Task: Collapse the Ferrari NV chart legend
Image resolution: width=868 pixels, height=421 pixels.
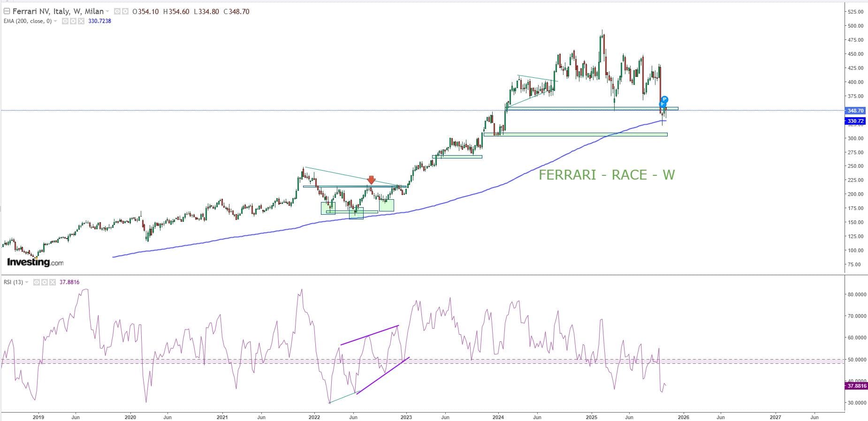Action: tap(7, 11)
